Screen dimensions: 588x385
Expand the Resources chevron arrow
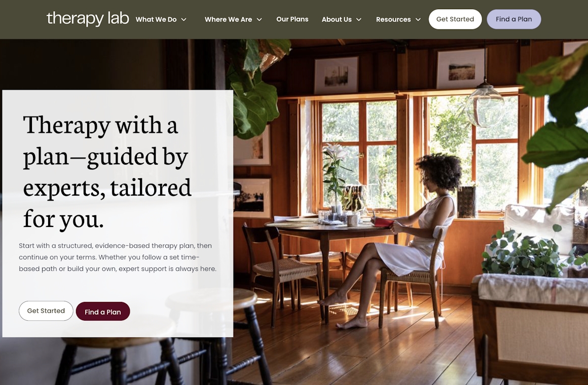coord(418,19)
